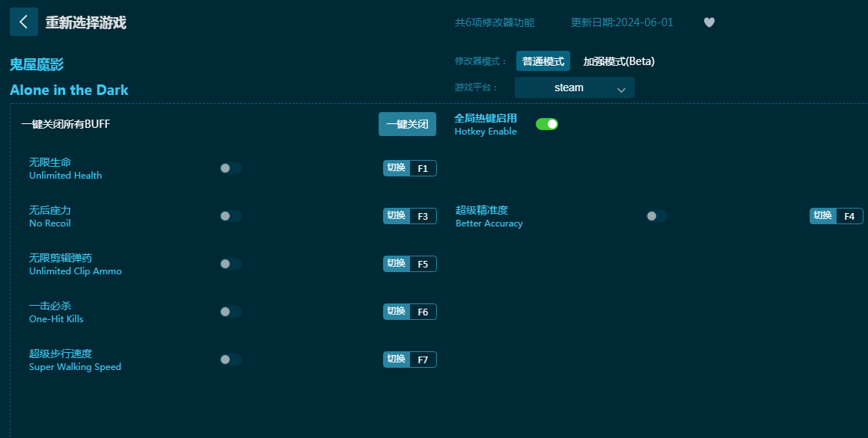Click the back arrow icon

point(24,22)
